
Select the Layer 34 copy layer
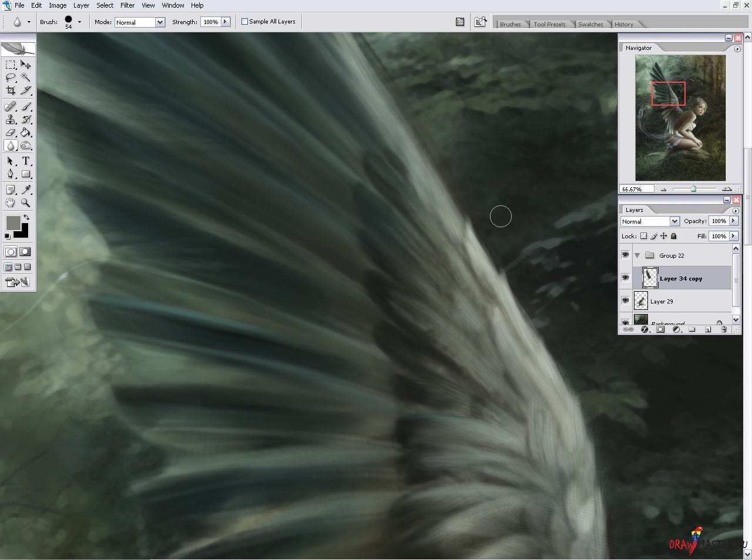click(680, 278)
